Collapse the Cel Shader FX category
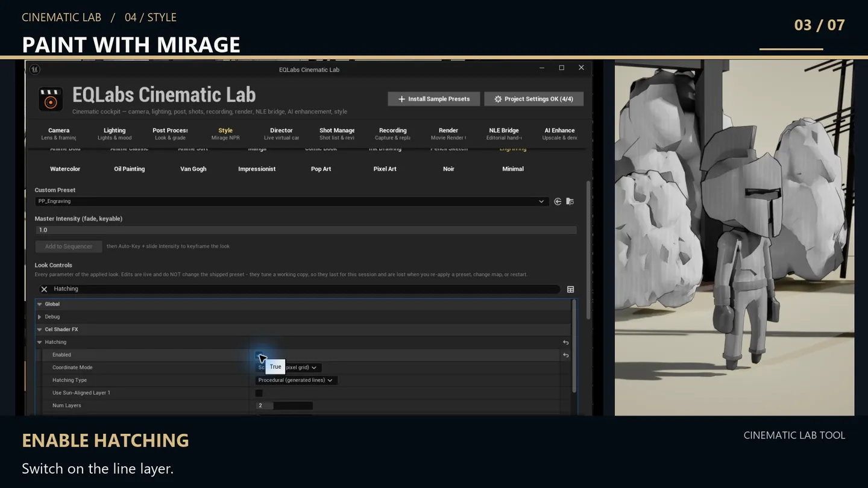Image resolution: width=868 pixels, height=488 pixels. click(39, 330)
